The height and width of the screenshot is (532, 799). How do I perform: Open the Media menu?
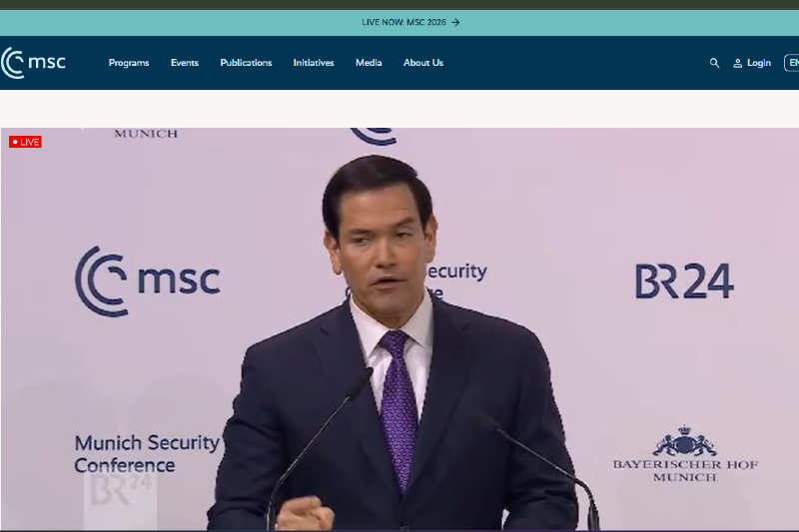pyautogui.click(x=369, y=63)
